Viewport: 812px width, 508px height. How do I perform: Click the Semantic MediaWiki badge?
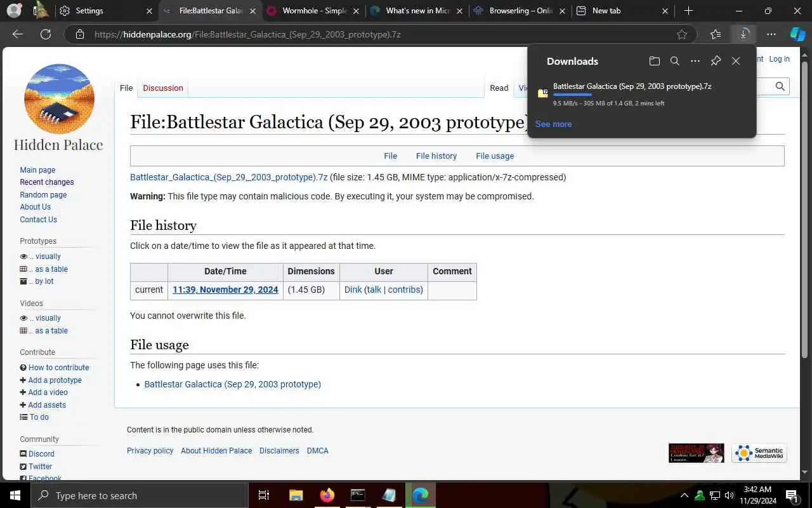(759, 453)
